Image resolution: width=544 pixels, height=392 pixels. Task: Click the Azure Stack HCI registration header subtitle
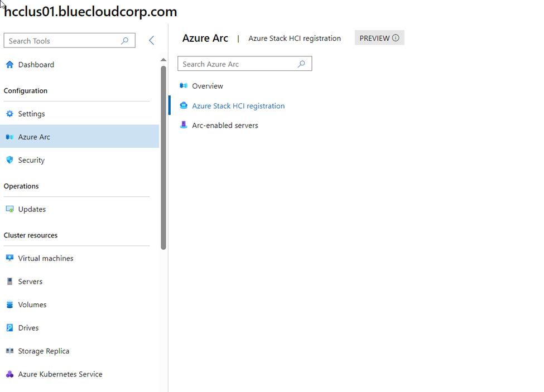(x=295, y=38)
